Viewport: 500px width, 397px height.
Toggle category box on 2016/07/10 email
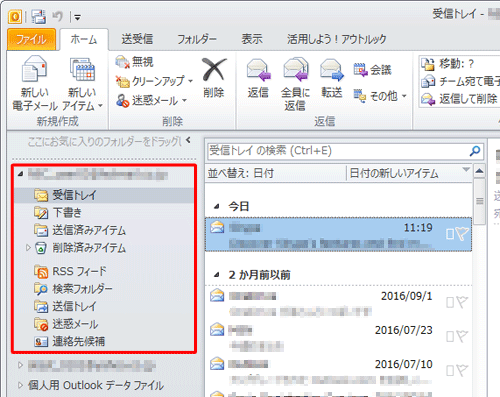pos(450,371)
